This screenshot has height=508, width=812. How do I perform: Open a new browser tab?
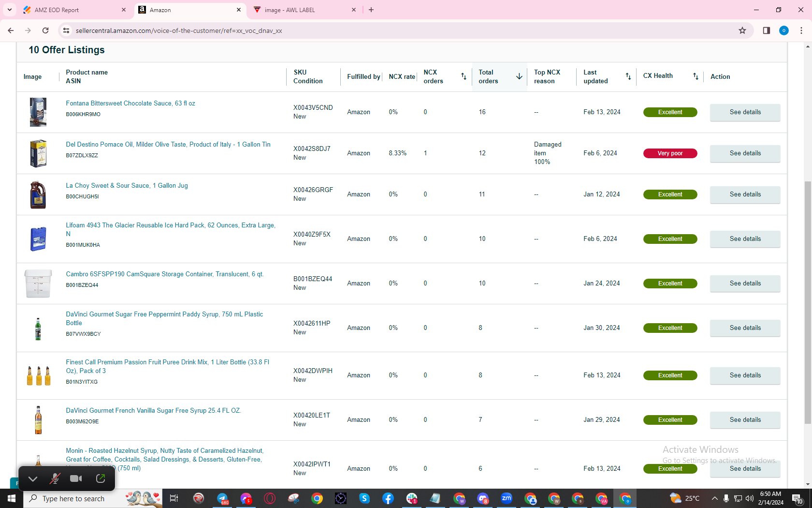tap(371, 10)
